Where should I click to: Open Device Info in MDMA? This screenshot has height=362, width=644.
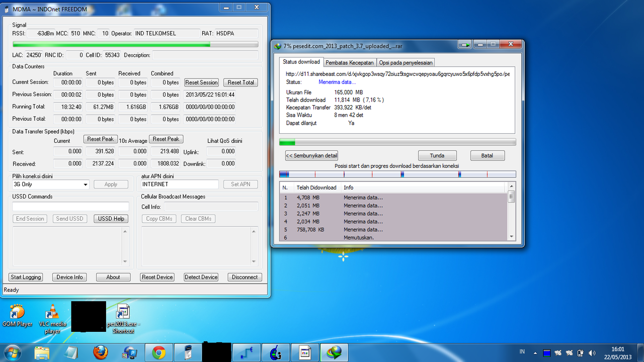tap(69, 277)
